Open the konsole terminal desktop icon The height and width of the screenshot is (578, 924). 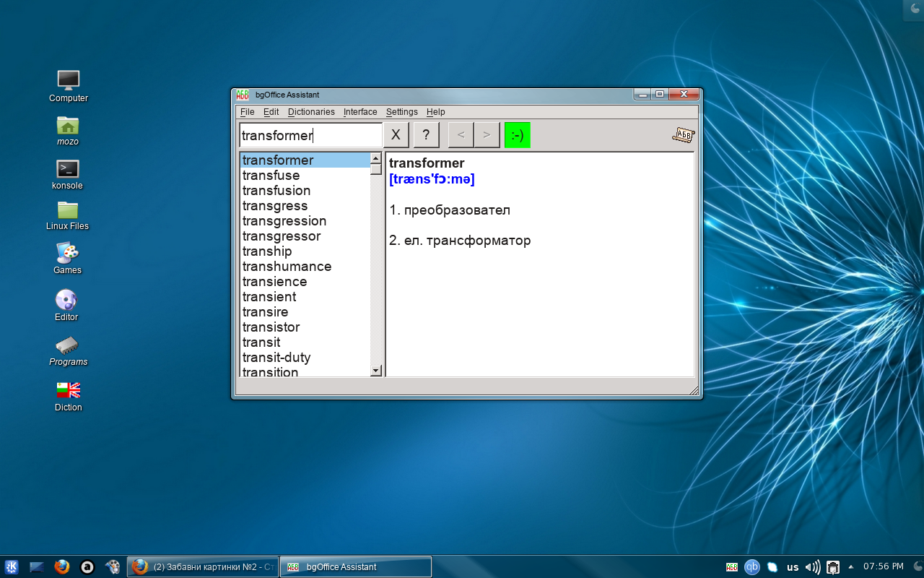tap(68, 174)
